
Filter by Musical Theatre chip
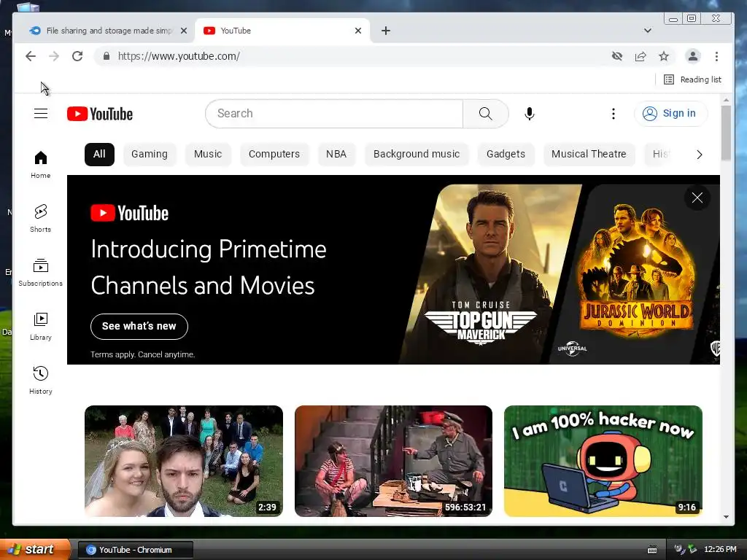[x=589, y=155]
